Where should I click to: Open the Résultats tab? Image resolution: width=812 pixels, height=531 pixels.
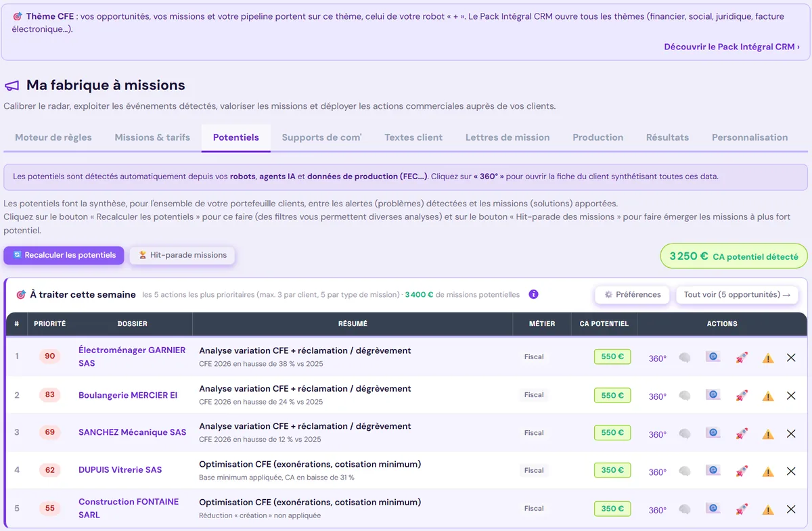(x=667, y=137)
